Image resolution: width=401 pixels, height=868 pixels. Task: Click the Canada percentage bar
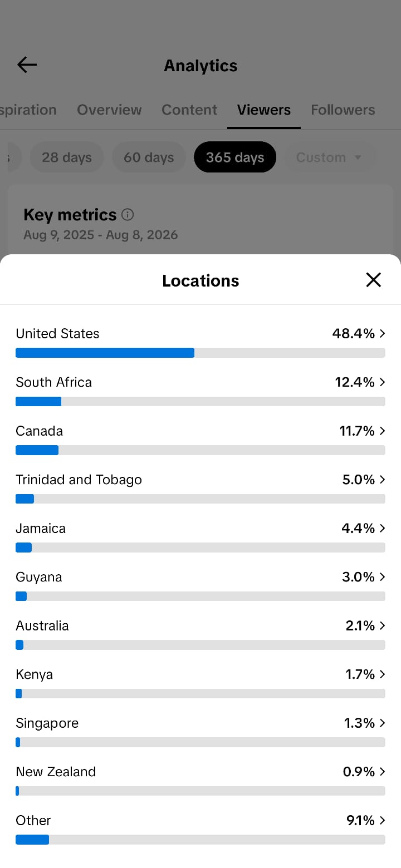pos(200,450)
